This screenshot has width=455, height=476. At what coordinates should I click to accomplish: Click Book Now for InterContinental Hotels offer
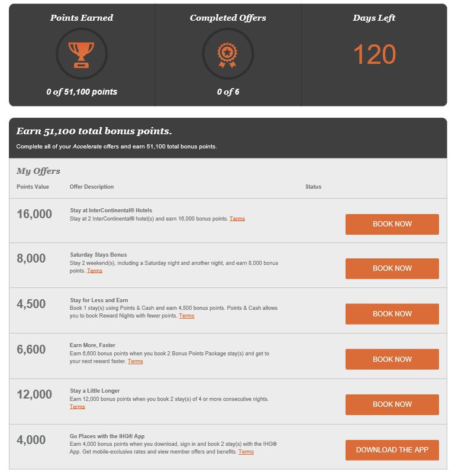[x=392, y=224]
